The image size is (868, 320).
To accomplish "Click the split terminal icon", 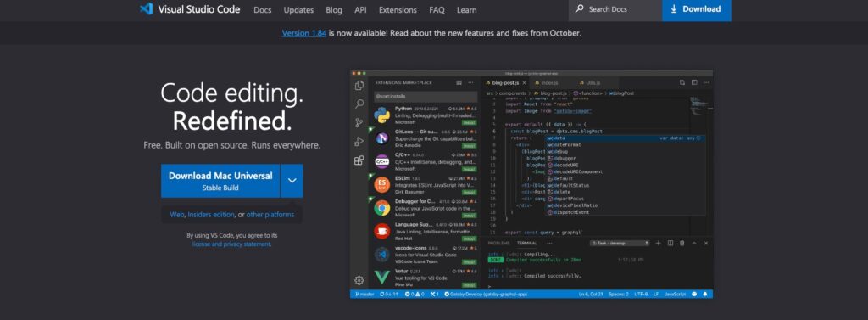I will 670,243.
